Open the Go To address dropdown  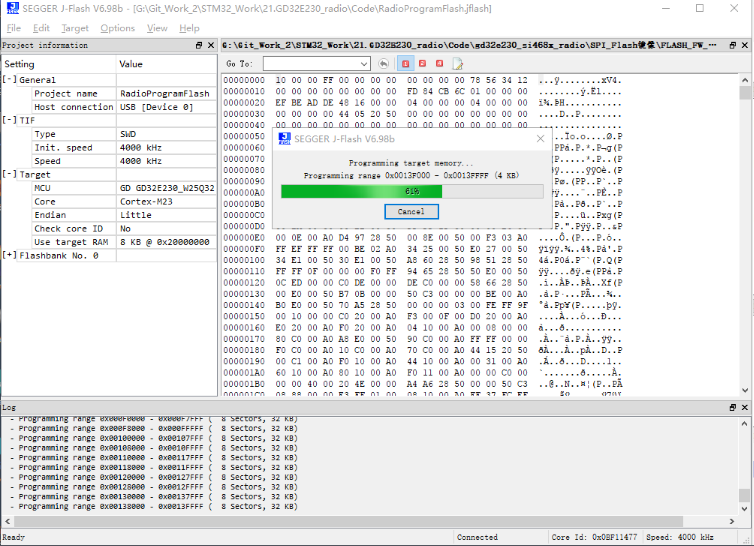pos(364,63)
